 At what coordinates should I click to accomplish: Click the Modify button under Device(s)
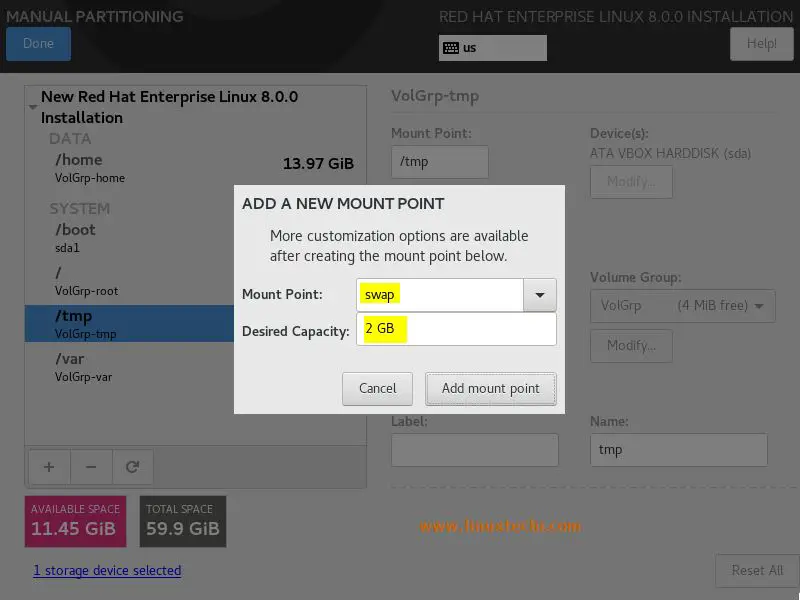coord(631,182)
